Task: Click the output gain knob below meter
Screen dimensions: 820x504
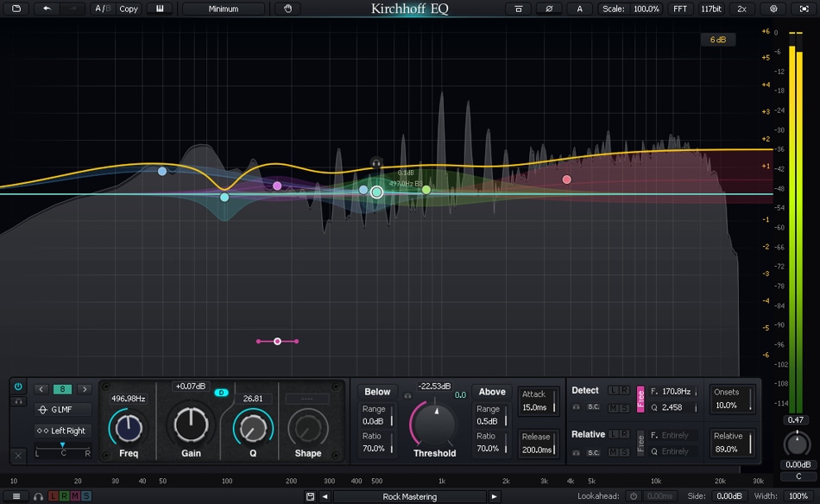Action: [797, 444]
